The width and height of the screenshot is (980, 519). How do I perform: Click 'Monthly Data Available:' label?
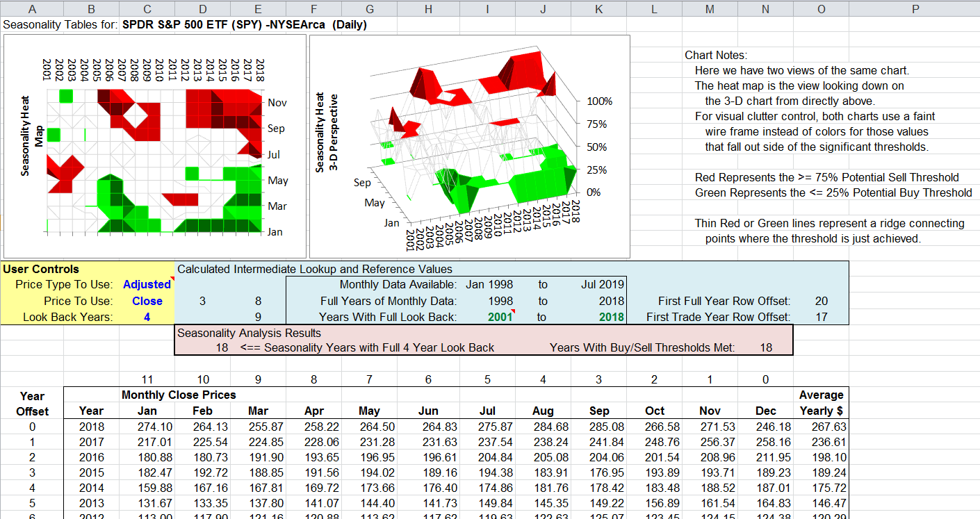(x=398, y=284)
